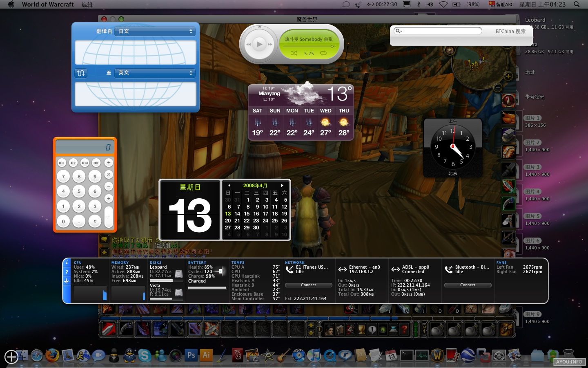Click the iStat activity pulse tab
This screenshot has width=588, height=368.
67,281
